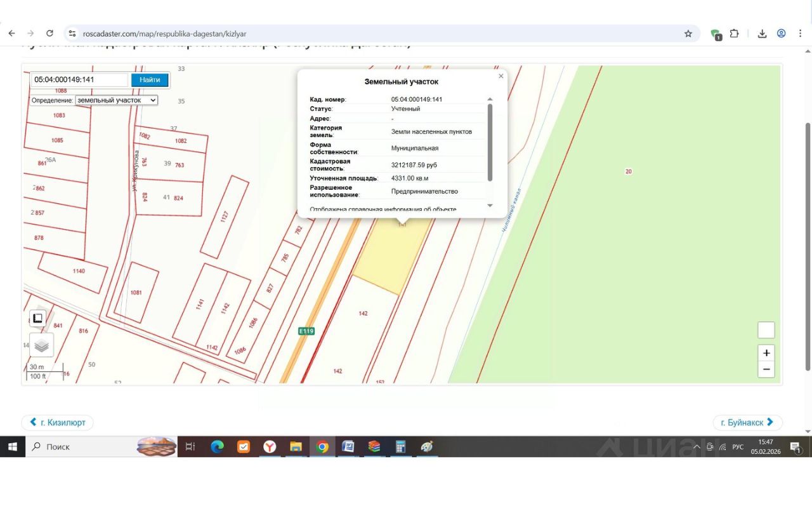Bookmark this page with the star icon

688,34
